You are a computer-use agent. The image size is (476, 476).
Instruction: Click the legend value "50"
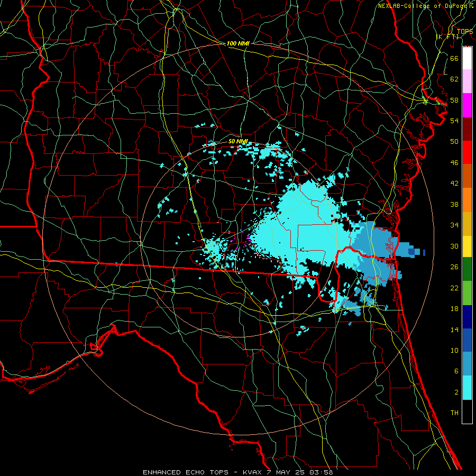coord(454,142)
